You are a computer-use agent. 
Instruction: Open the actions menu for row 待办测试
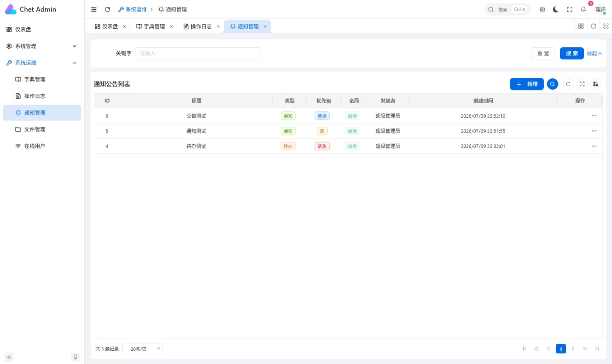pos(594,146)
